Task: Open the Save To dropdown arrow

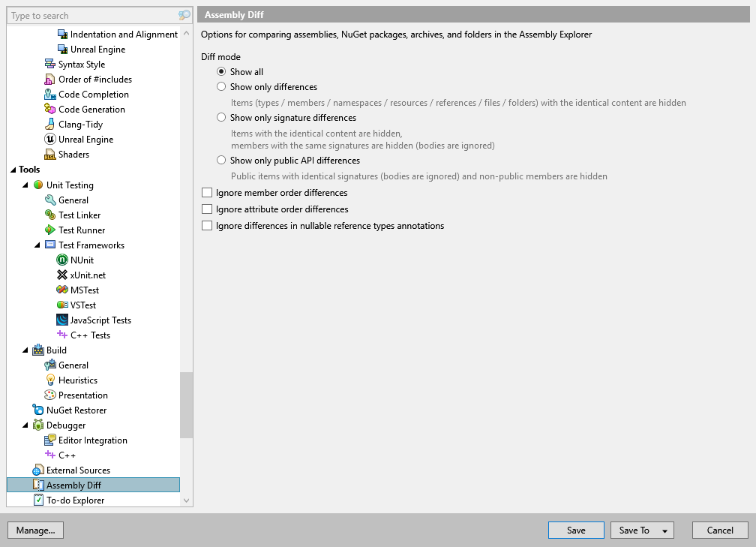Action: (664, 530)
